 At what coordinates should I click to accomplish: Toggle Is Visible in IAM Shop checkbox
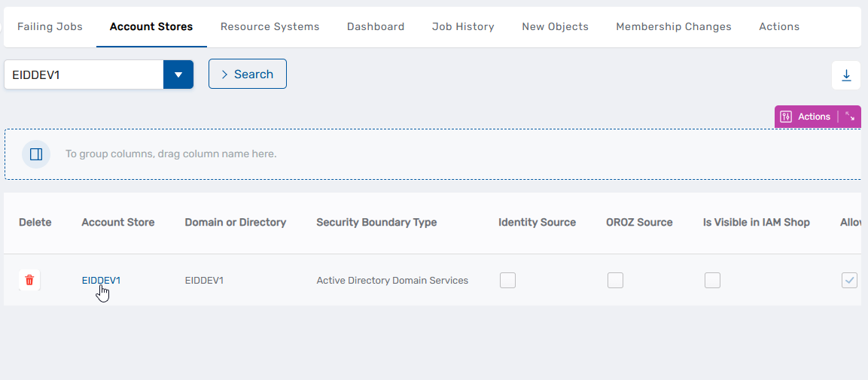pos(712,281)
